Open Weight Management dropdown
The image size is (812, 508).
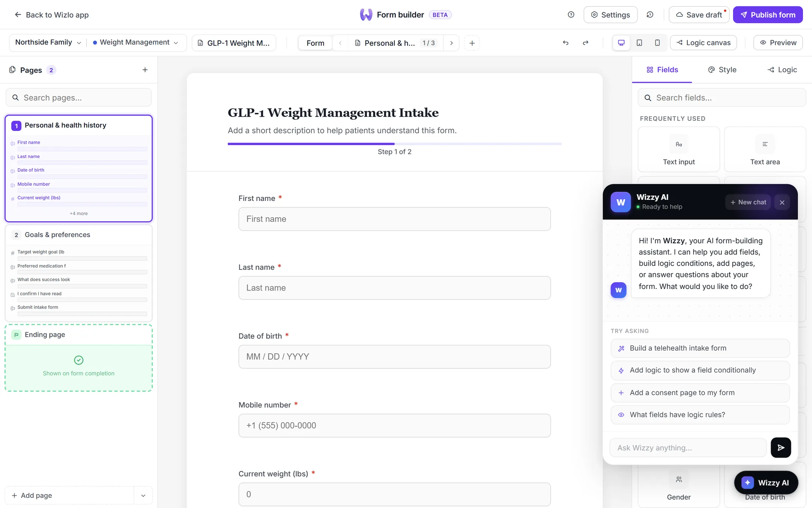(135, 43)
